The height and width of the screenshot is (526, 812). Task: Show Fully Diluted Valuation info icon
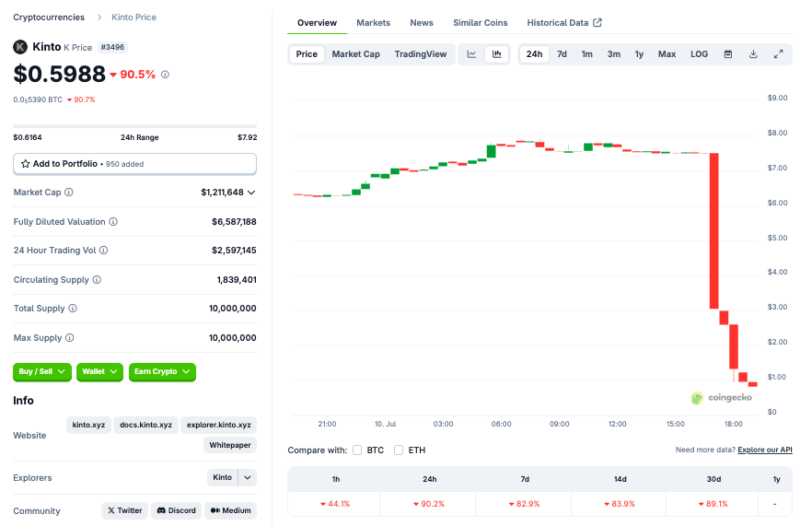coord(113,222)
